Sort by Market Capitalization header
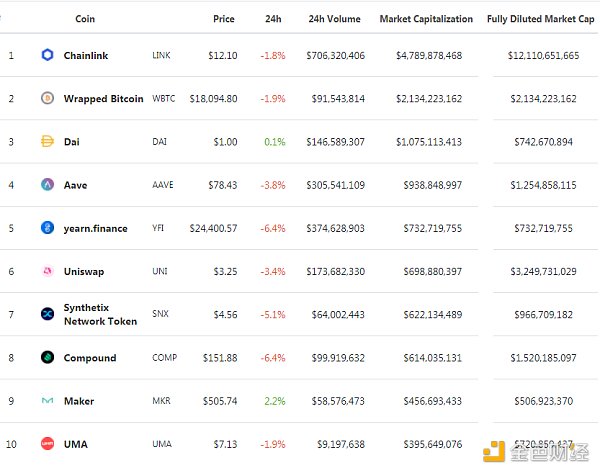 coord(426,19)
